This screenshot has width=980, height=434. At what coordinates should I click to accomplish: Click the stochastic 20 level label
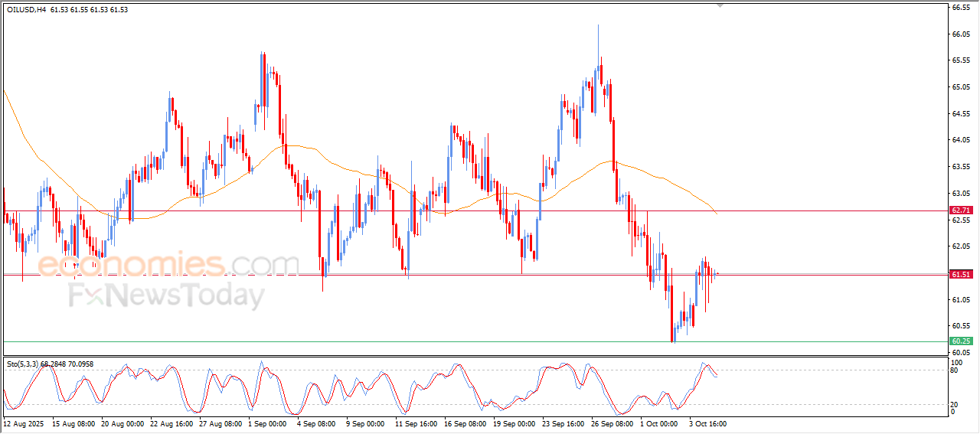[954, 404]
